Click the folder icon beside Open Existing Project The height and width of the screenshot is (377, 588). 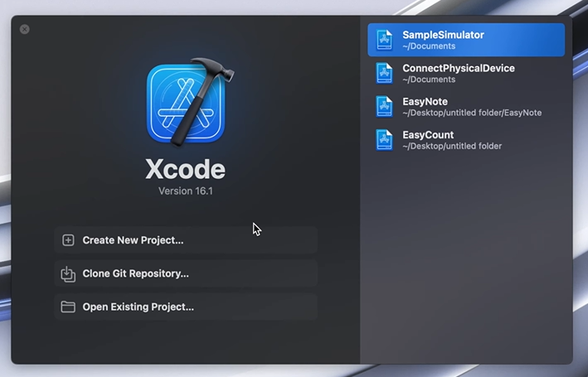tap(68, 307)
